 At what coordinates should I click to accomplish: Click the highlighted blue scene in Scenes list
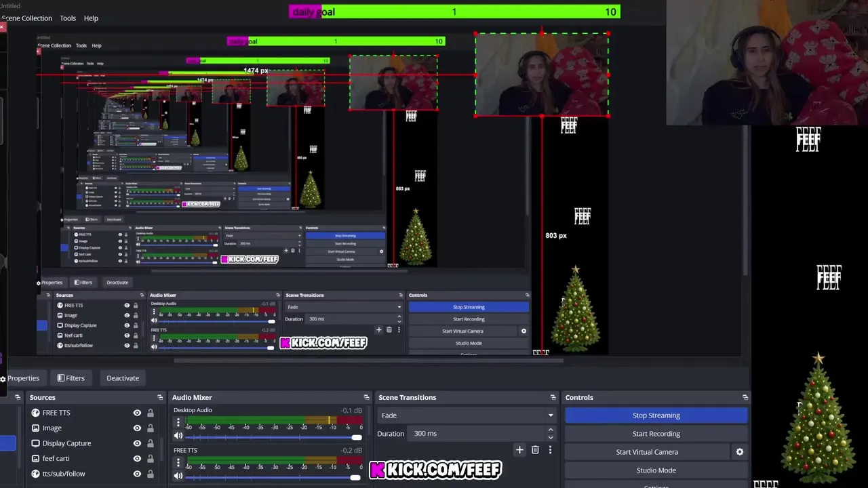pos(7,443)
